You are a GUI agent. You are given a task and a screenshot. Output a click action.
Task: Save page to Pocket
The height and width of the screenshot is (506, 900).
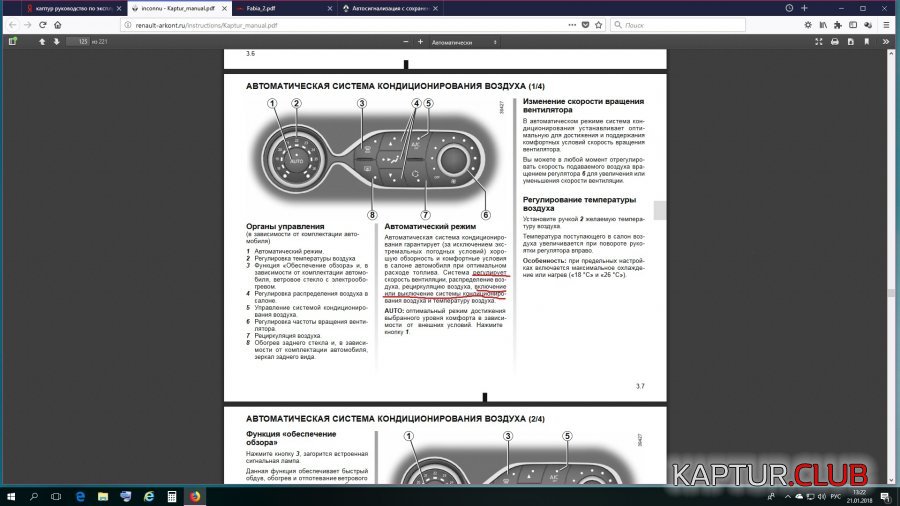[585, 25]
